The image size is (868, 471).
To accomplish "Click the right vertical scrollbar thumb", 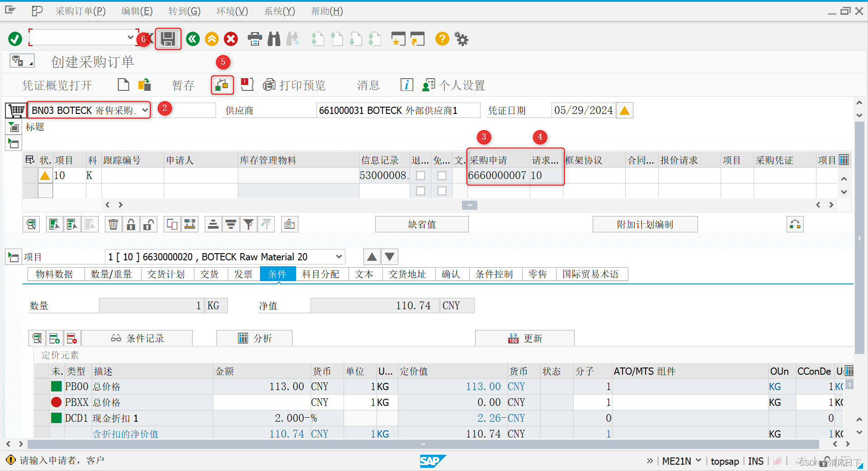I will pyautogui.click(x=859, y=238).
